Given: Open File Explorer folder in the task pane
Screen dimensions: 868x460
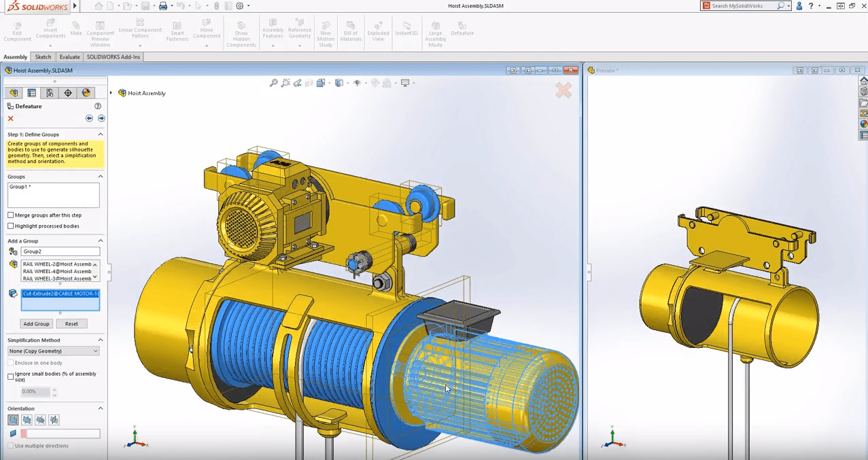Looking at the screenshot, I should (863, 103).
